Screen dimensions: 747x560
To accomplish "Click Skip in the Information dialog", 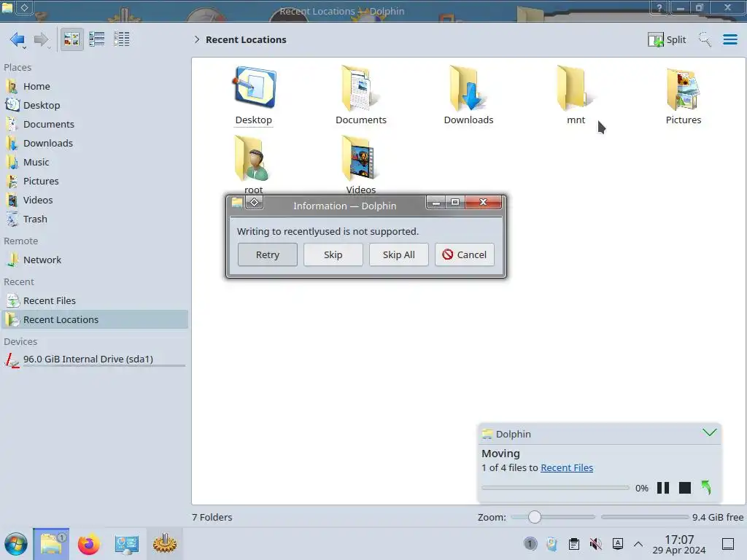I will [333, 254].
